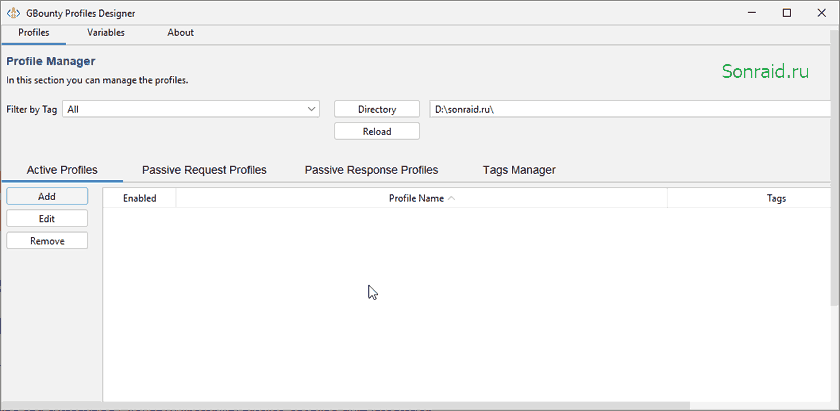
Task: Switch to Passive Request Profiles tab
Action: coord(204,170)
